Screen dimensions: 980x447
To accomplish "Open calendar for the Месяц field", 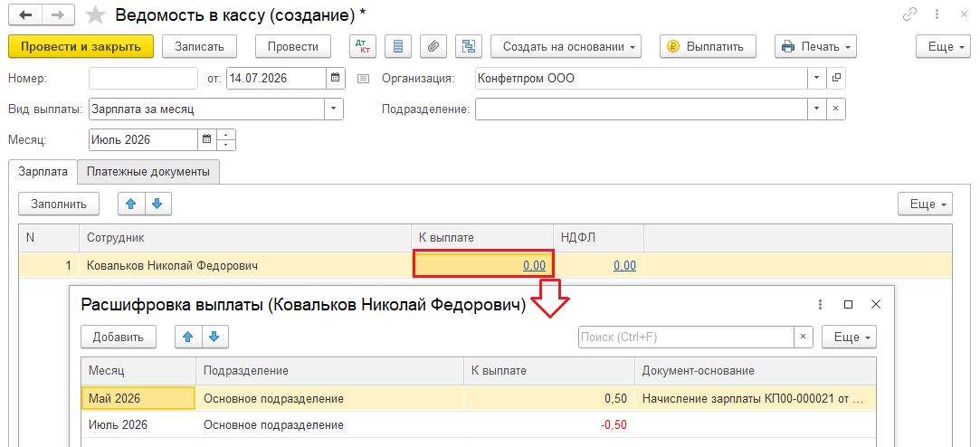I will coord(206,139).
